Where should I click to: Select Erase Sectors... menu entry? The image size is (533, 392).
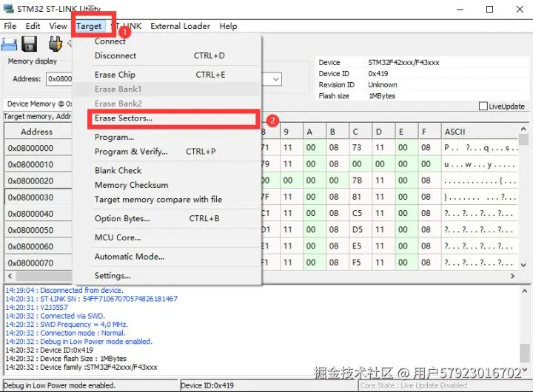(167, 118)
